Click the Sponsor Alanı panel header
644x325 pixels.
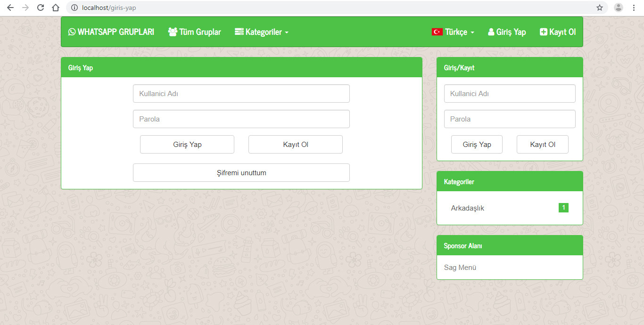[510, 245]
